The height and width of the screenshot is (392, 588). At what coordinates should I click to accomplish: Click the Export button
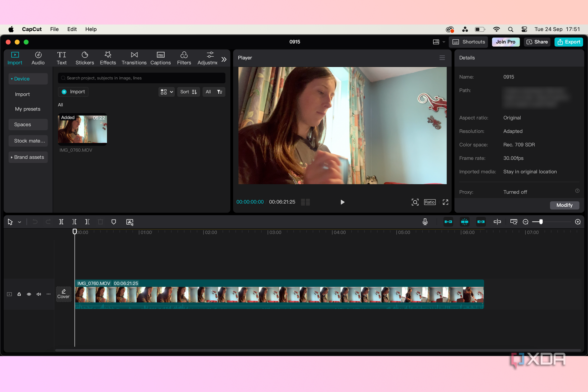[x=569, y=42]
